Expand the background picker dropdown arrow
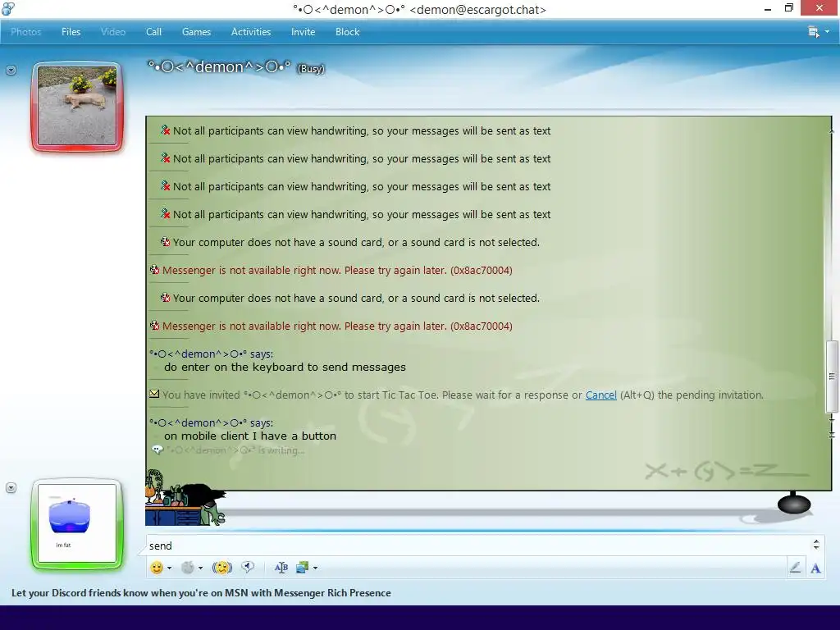Viewport: 840px width, 630px height. coord(315,568)
